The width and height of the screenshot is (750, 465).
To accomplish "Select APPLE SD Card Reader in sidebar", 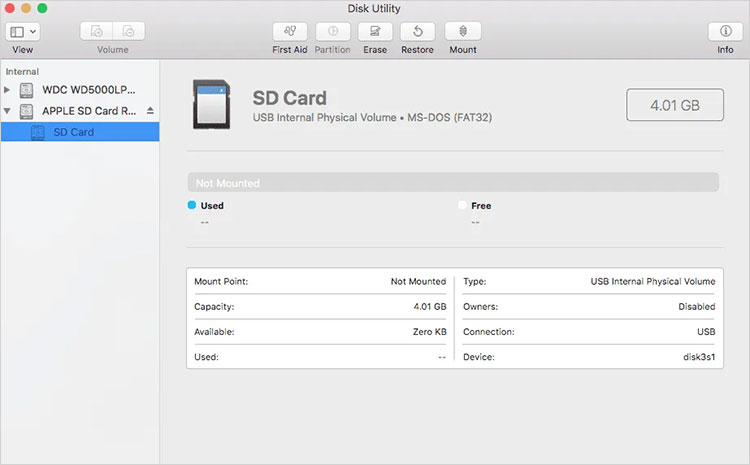I will coord(88,111).
